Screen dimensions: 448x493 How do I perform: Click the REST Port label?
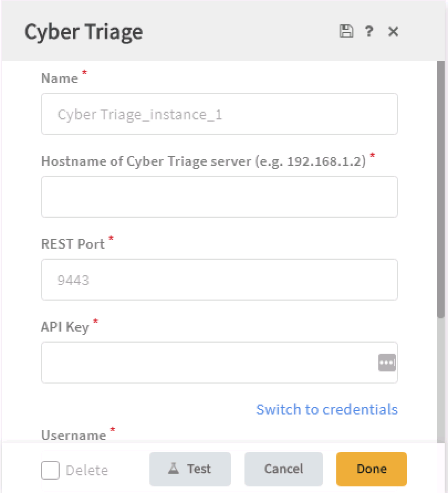[73, 244]
